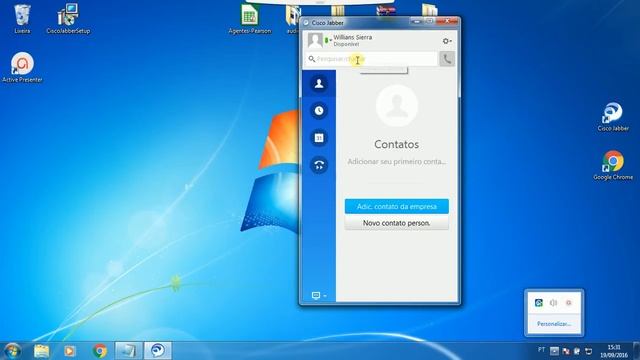Click the Contatos heading text
640x360 pixels.
coord(396,144)
